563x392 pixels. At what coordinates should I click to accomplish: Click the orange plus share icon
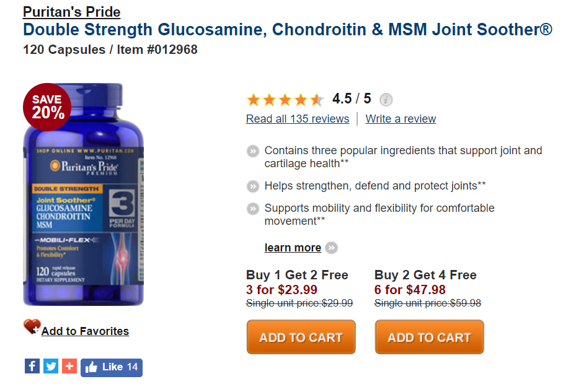(x=69, y=367)
